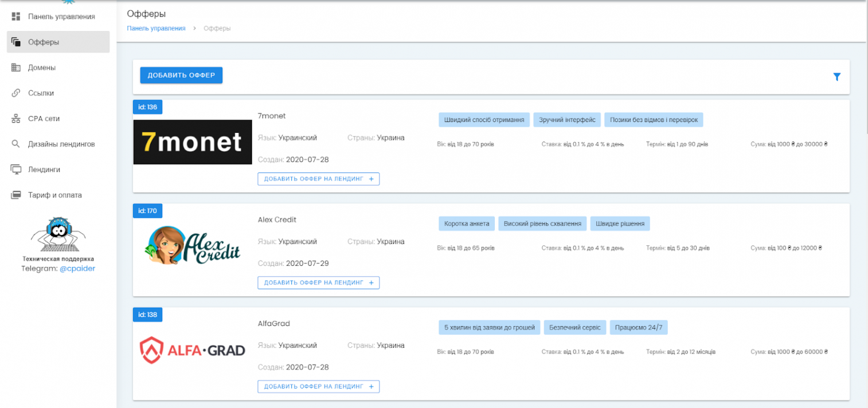
Task: Open the offers filter funnel icon
Action: pyautogui.click(x=836, y=77)
